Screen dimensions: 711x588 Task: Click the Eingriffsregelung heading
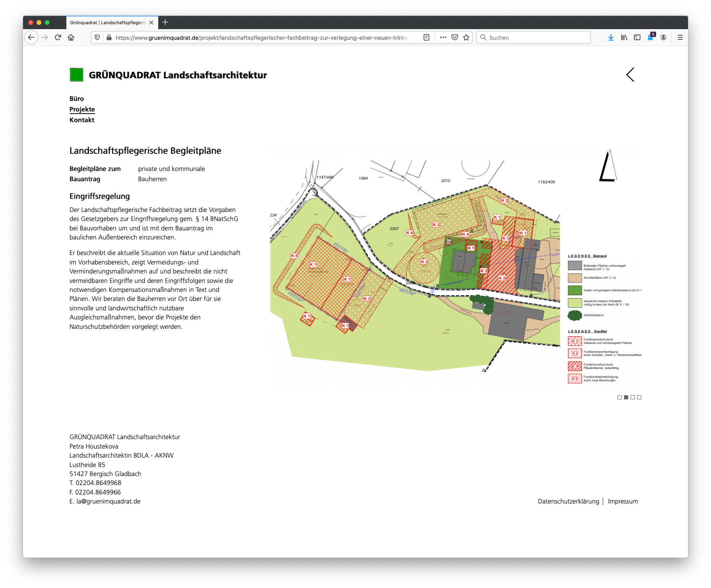100,196
